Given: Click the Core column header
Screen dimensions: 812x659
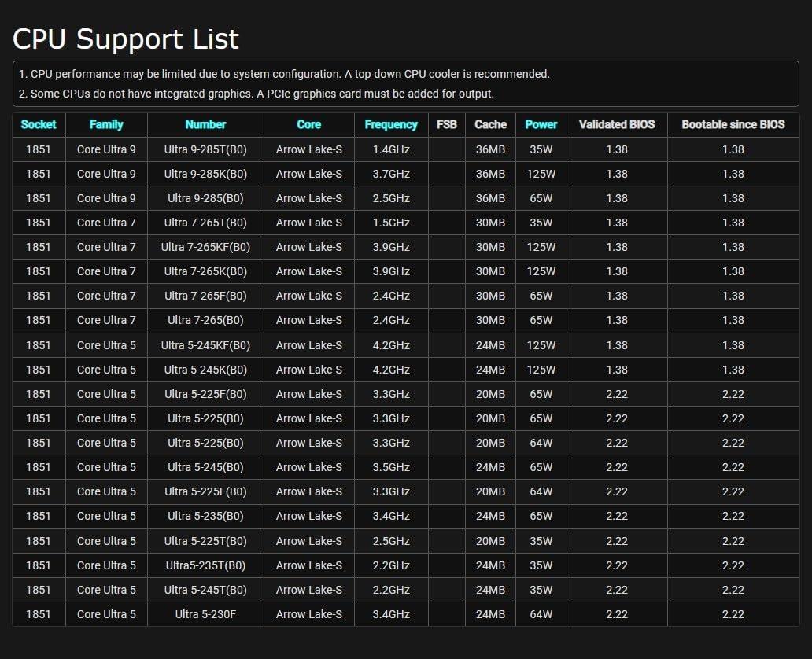Looking at the screenshot, I should tap(308, 124).
